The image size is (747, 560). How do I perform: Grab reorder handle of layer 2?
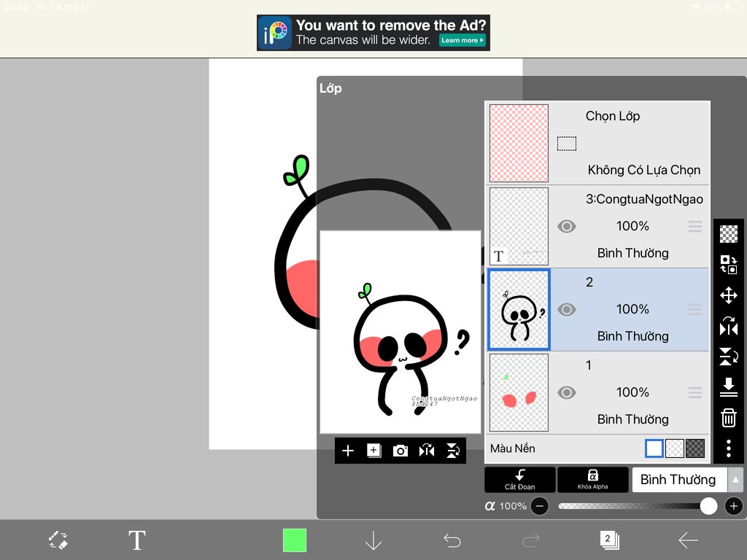coord(695,309)
